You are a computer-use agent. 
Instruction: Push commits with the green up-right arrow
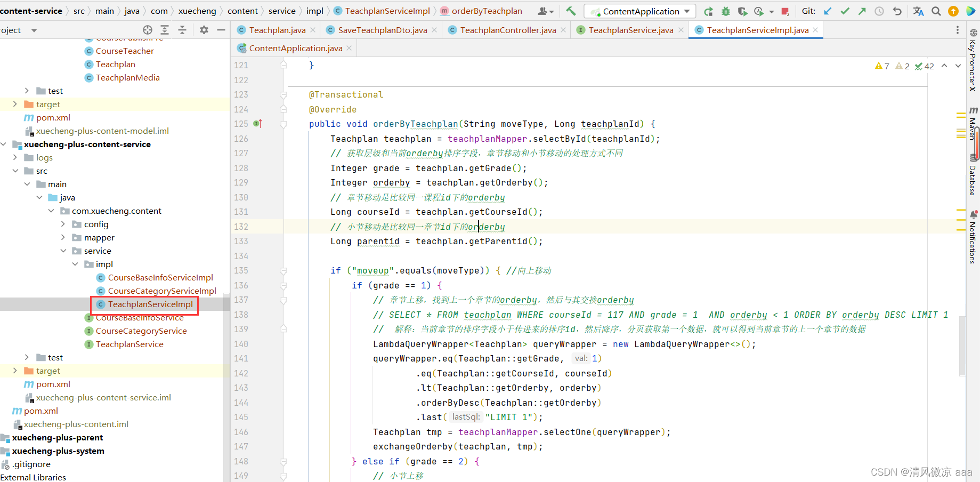(862, 11)
